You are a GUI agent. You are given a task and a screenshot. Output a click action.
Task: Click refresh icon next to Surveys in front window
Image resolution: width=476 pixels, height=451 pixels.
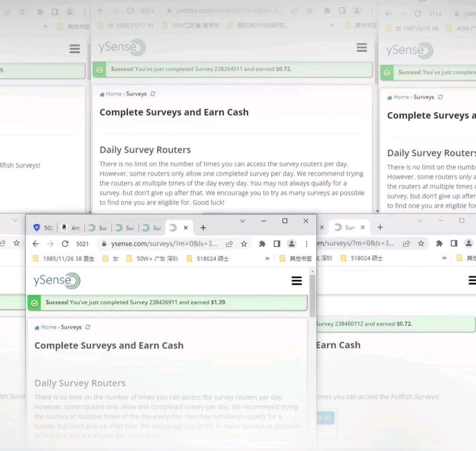click(88, 327)
